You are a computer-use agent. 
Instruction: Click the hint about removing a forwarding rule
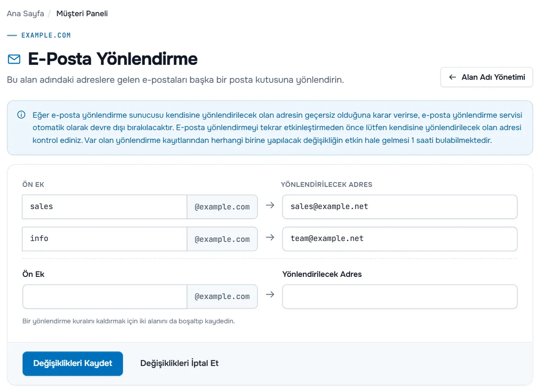[x=129, y=321]
